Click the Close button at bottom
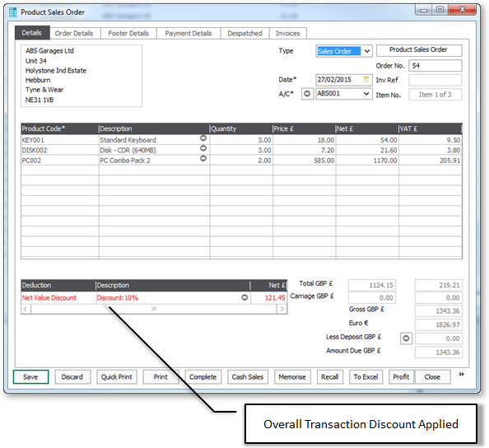Image resolution: width=489 pixels, height=448 pixels. [x=432, y=377]
